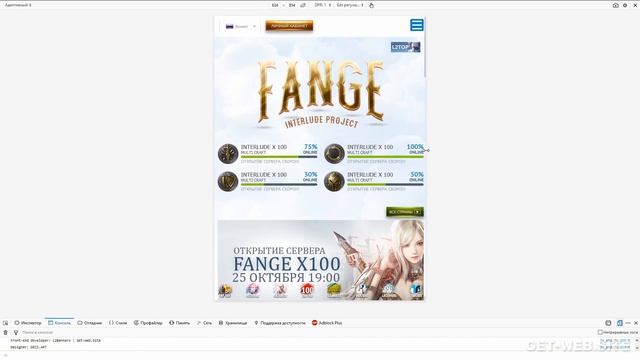Open the language selector dropdown
This screenshot has height=360, width=640.
[x=241, y=27]
